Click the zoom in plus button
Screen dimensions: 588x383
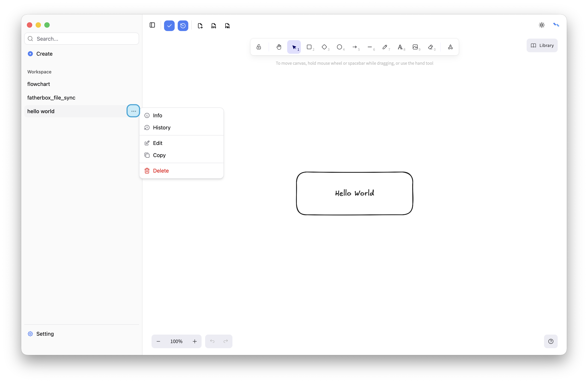(x=195, y=341)
